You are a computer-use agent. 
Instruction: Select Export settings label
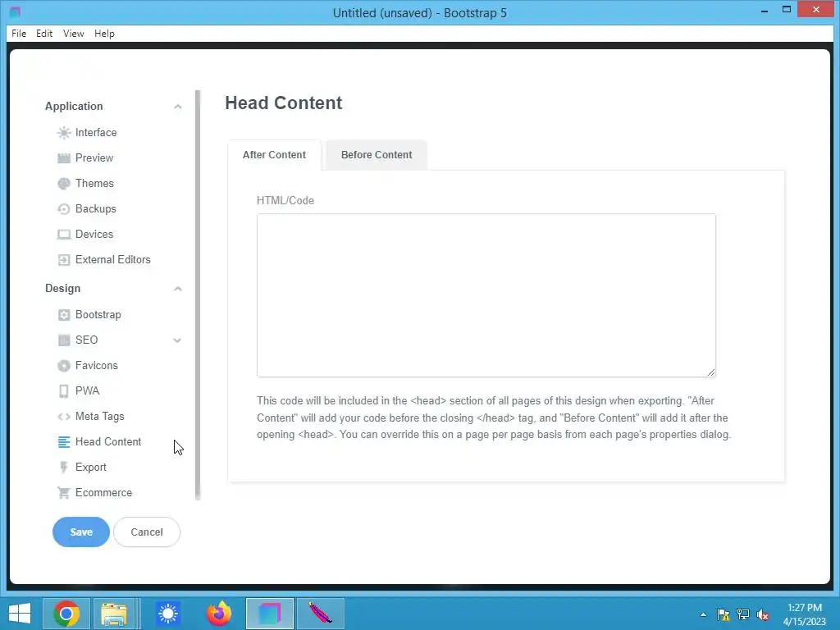90,467
